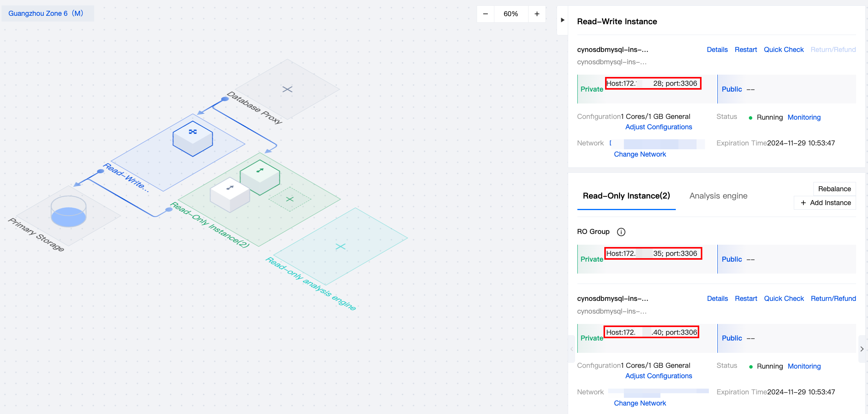Add a read-only analysis engine node
868x414 pixels.
[340, 246]
